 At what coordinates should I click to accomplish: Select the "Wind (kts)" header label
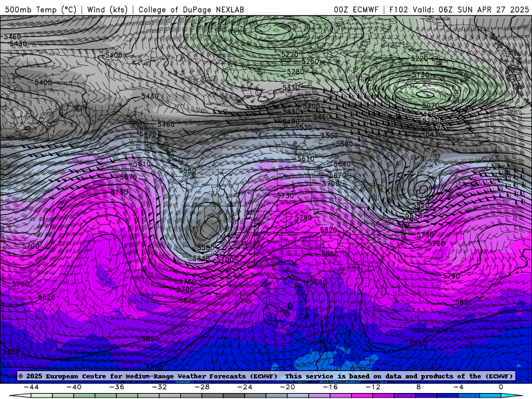tap(107, 9)
